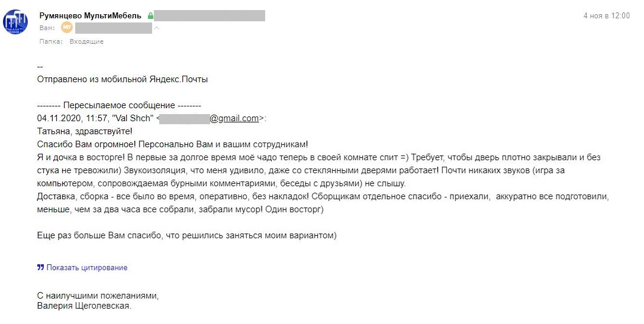644x324 pixels.
Task: Click the Отправлено из мобильной Яндекс.Почты text
Action: (x=123, y=79)
